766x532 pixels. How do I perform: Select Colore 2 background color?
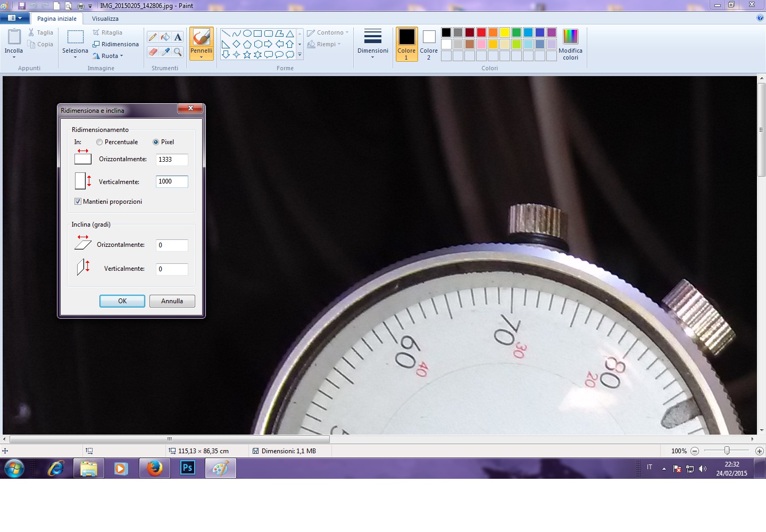click(429, 44)
